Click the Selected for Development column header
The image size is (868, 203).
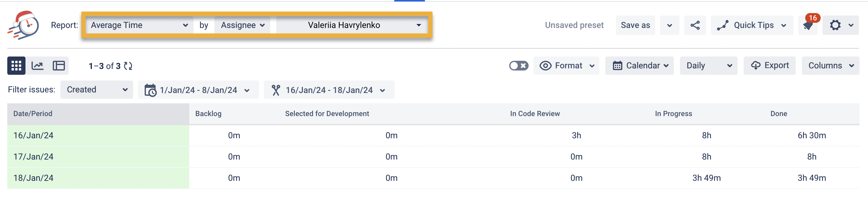point(327,114)
